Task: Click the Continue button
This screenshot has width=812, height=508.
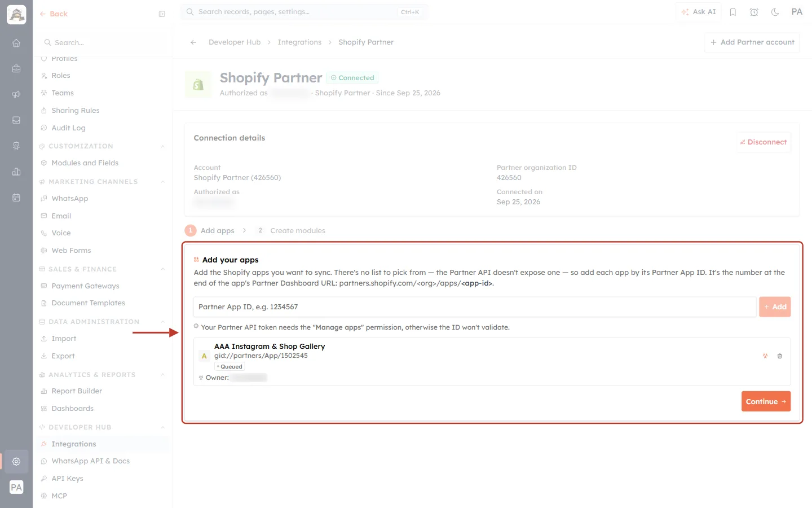Action: click(x=766, y=401)
